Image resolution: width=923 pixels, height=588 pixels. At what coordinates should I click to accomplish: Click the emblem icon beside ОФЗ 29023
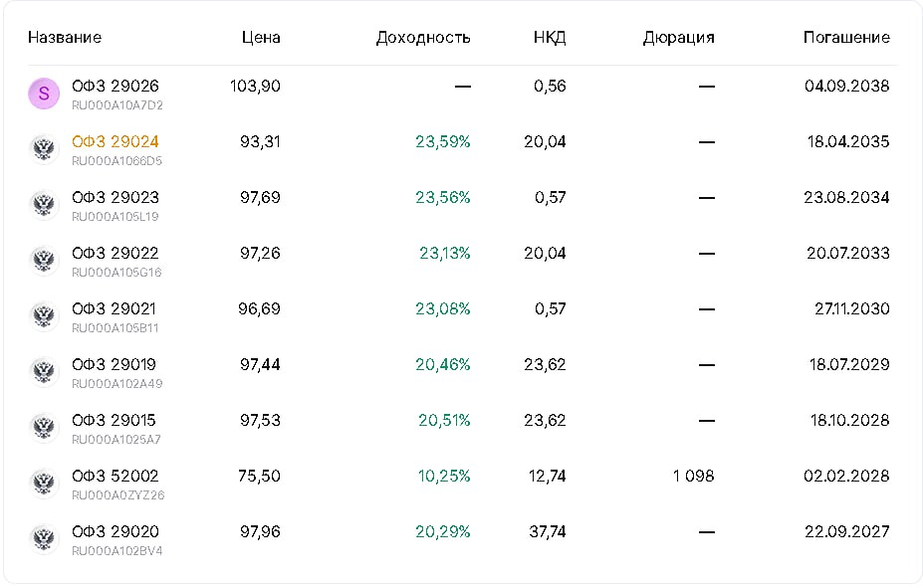click(x=44, y=205)
